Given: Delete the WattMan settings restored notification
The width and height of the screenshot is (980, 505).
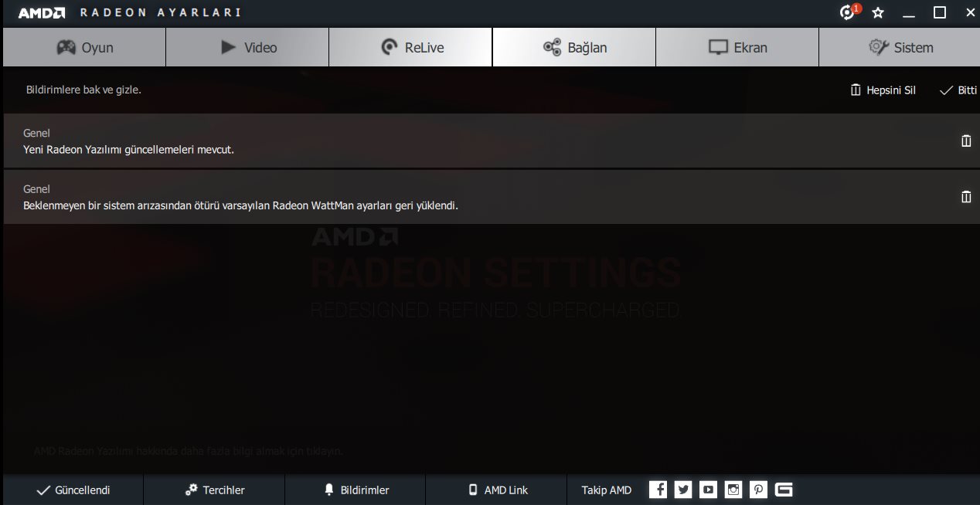Looking at the screenshot, I should (965, 197).
